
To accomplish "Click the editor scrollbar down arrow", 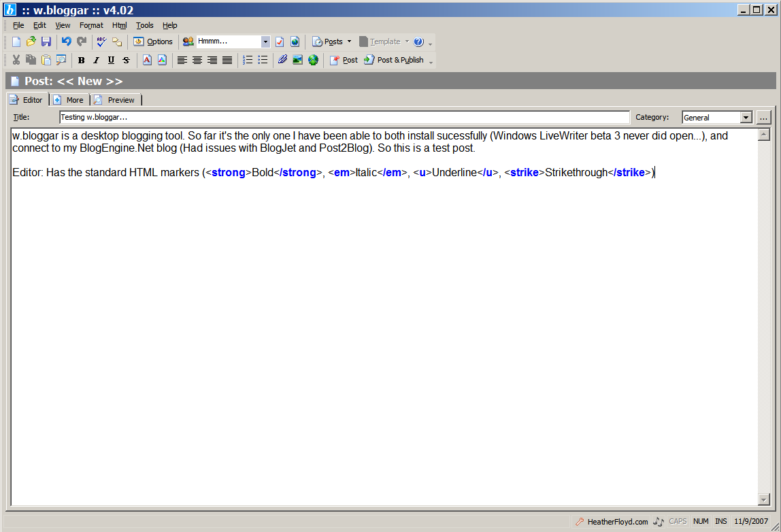I will [x=763, y=499].
